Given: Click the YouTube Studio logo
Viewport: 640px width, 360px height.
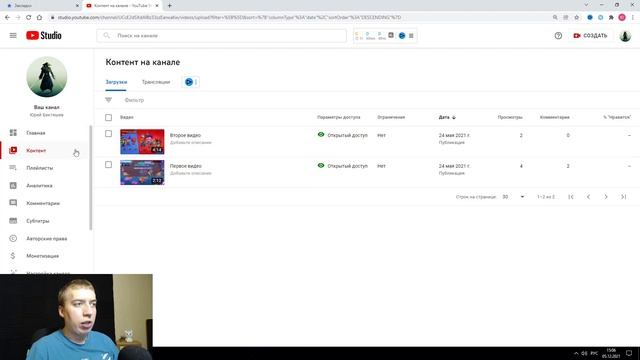Looking at the screenshot, I should tap(44, 36).
